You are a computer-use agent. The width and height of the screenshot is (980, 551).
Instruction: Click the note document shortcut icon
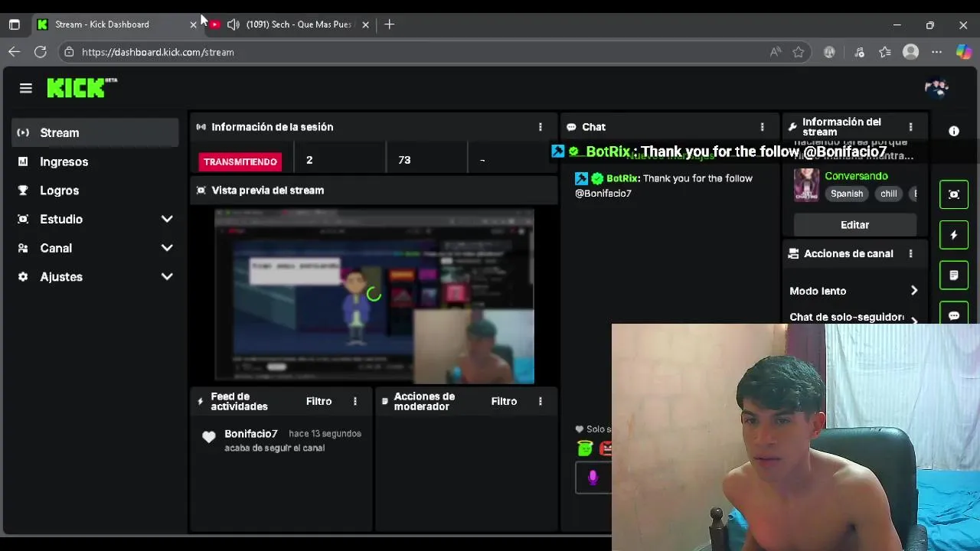coord(954,275)
